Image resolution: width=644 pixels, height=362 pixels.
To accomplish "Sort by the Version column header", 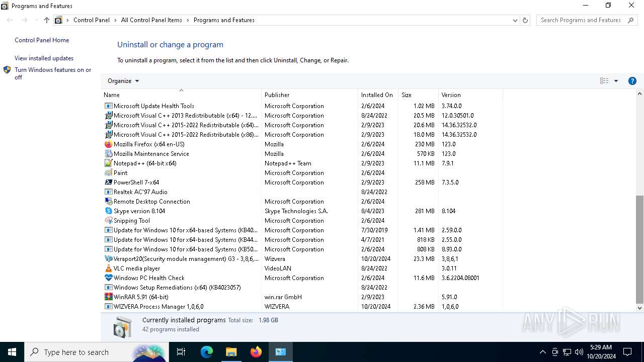I will point(470,95).
